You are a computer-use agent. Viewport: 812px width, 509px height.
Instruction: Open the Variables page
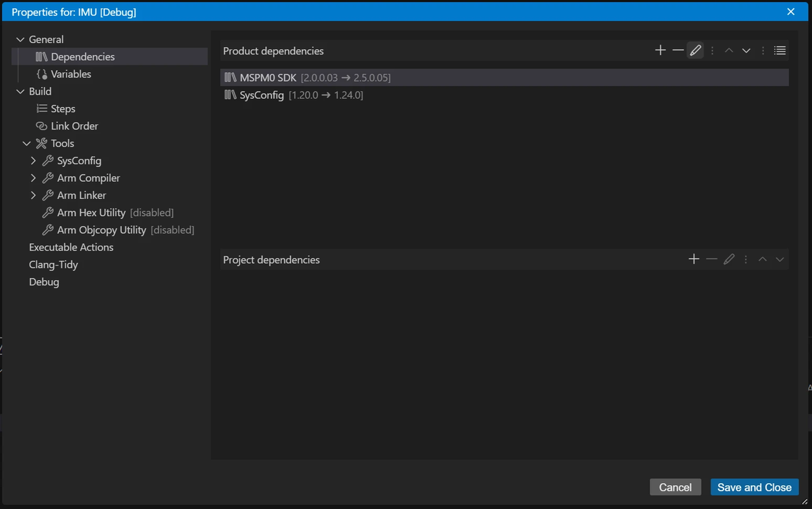coord(71,74)
